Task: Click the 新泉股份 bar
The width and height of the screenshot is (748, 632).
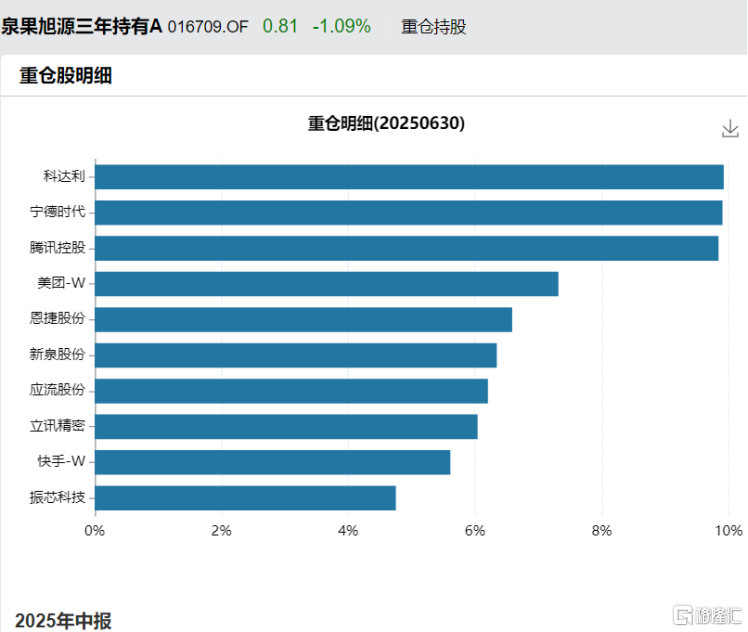Action: (x=296, y=355)
